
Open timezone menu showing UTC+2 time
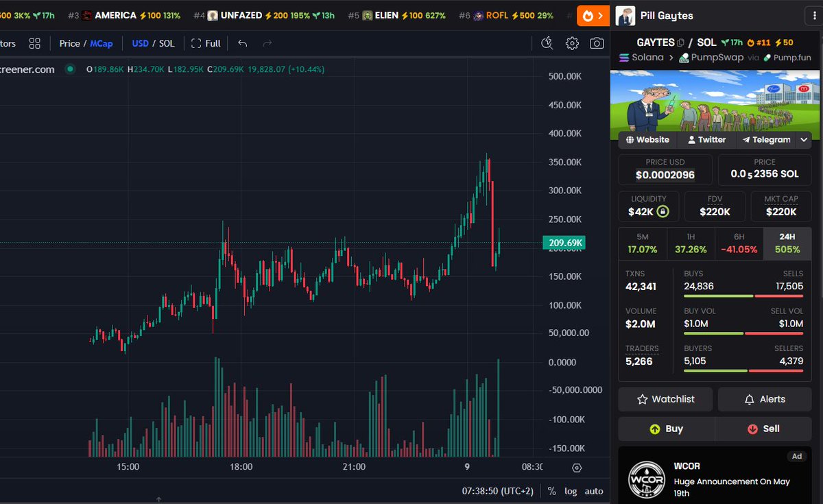tap(498, 491)
